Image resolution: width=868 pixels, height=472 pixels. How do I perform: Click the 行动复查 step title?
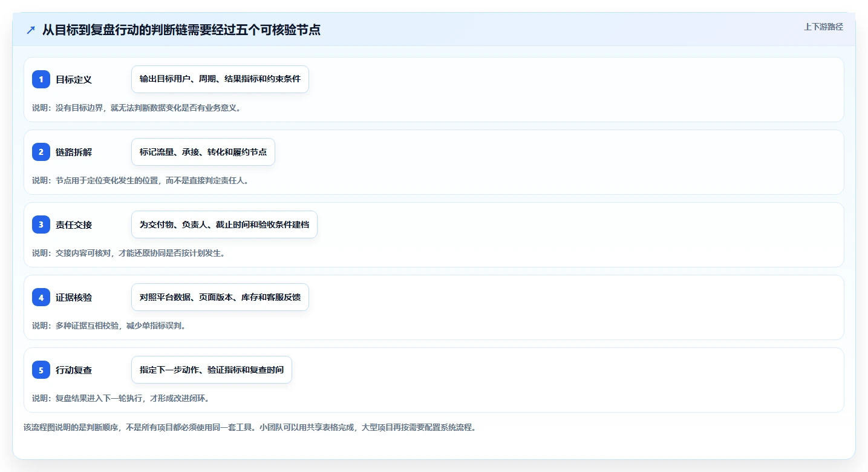coord(74,370)
